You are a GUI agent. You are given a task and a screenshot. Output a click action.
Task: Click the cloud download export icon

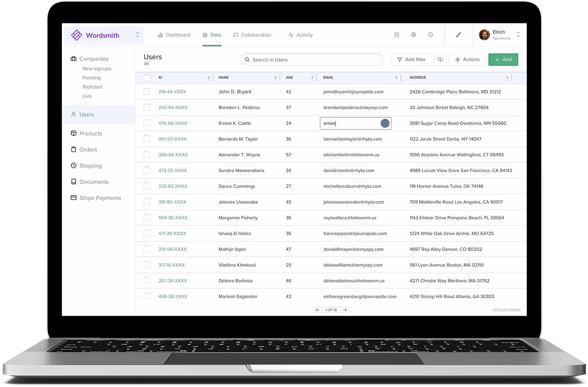click(x=440, y=59)
